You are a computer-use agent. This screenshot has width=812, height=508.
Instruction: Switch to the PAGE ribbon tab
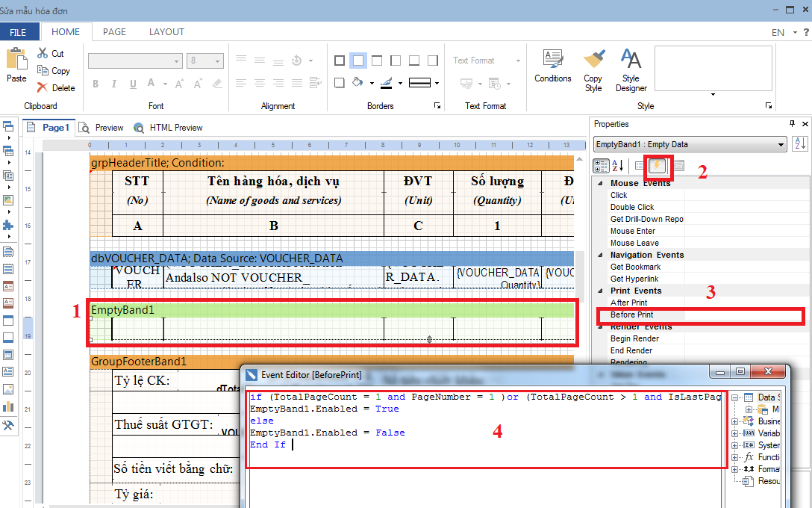pos(114,31)
